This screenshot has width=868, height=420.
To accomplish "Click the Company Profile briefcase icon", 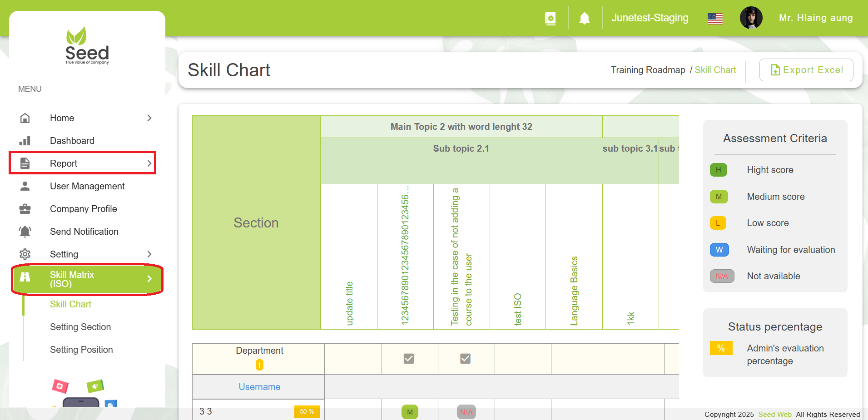I will pyautogui.click(x=25, y=209).
